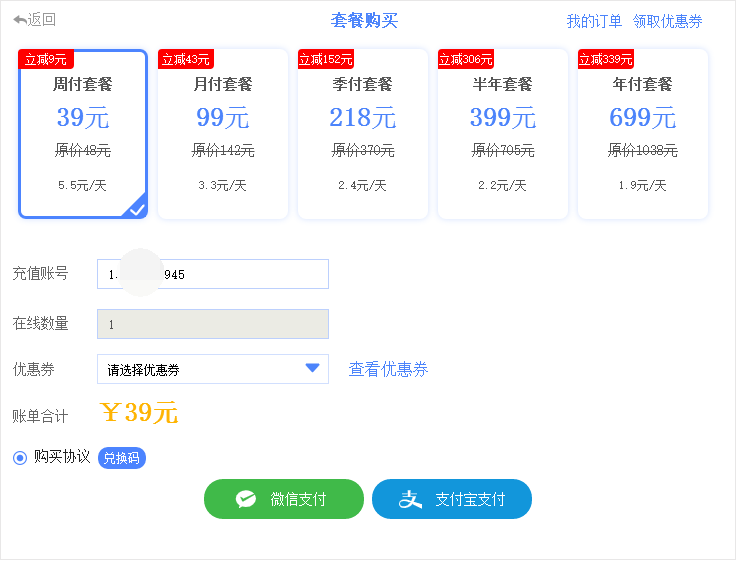
Task: Click 原价142元 strikethrough price
Action: click(x=222, y=150)
